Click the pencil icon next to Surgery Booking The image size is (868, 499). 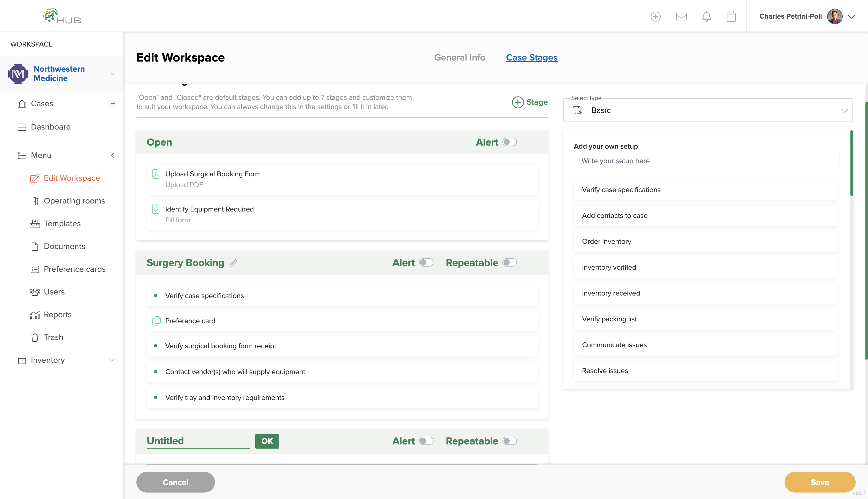coord(233,263)
